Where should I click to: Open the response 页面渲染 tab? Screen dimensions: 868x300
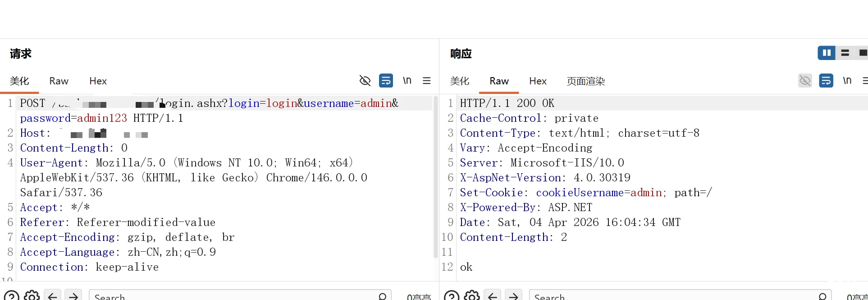[x=585, y=81]
